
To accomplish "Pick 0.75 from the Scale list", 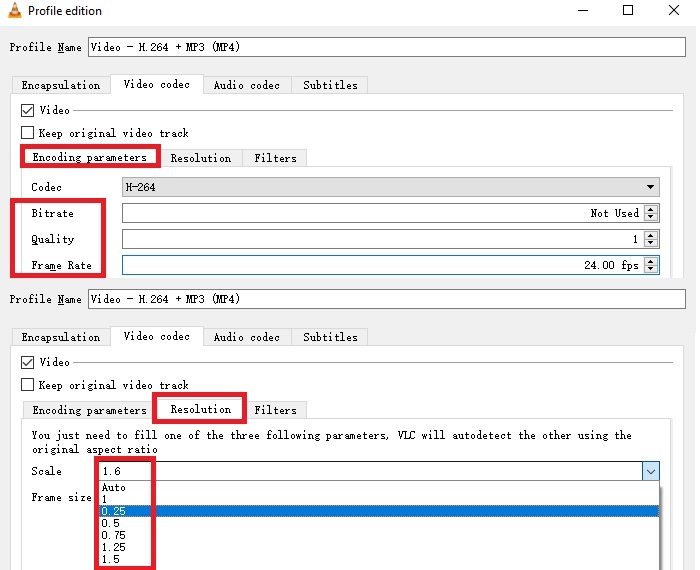I will click(379, 535).
